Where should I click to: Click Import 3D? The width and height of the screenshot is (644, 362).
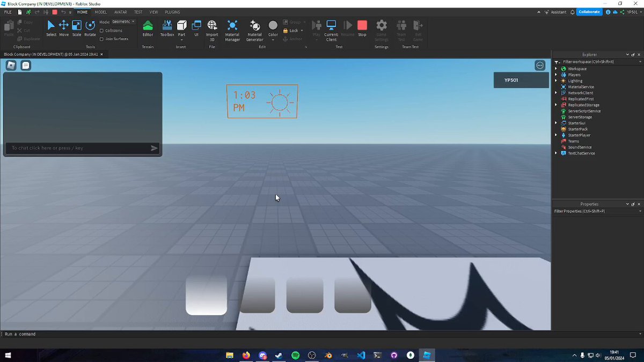[x=212, y=31]
